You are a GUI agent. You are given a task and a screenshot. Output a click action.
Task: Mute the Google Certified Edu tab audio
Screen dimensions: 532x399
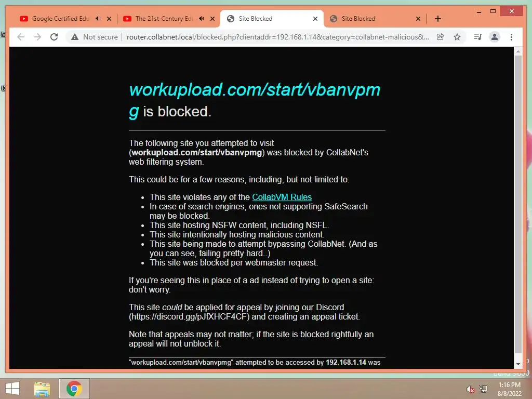(98, 19)
